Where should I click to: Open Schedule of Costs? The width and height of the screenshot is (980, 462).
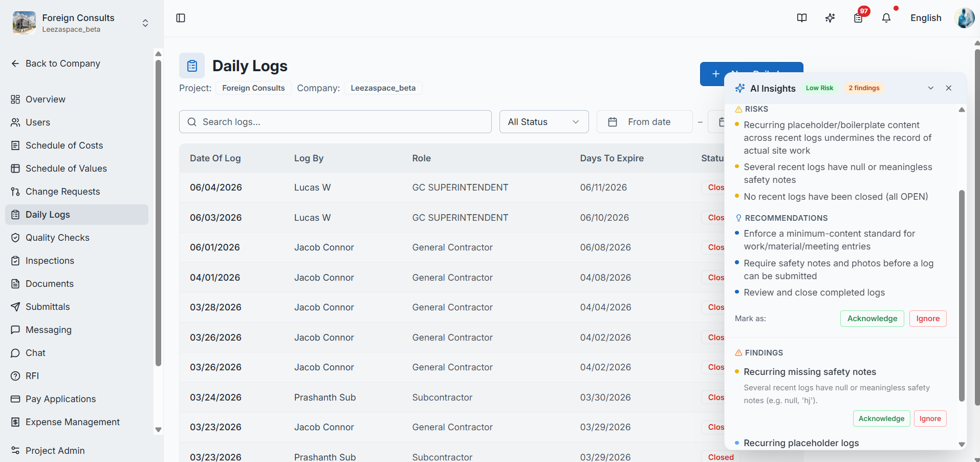pos(77,145)
